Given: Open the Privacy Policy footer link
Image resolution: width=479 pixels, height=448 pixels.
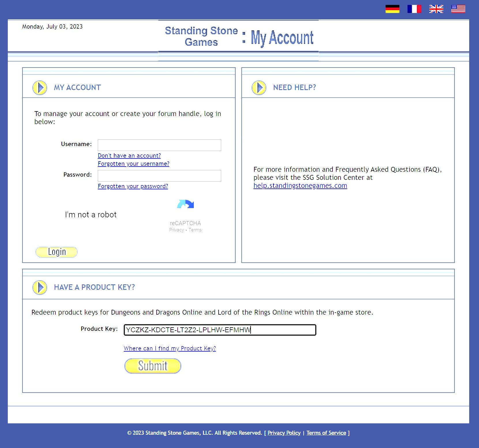Looking at the screenshot, I should (284, 433).
